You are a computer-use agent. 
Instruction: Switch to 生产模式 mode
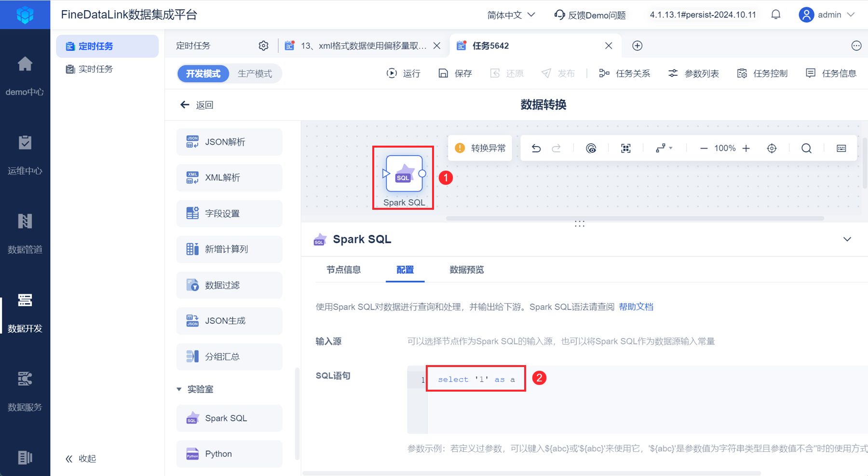tap(255, 74)
